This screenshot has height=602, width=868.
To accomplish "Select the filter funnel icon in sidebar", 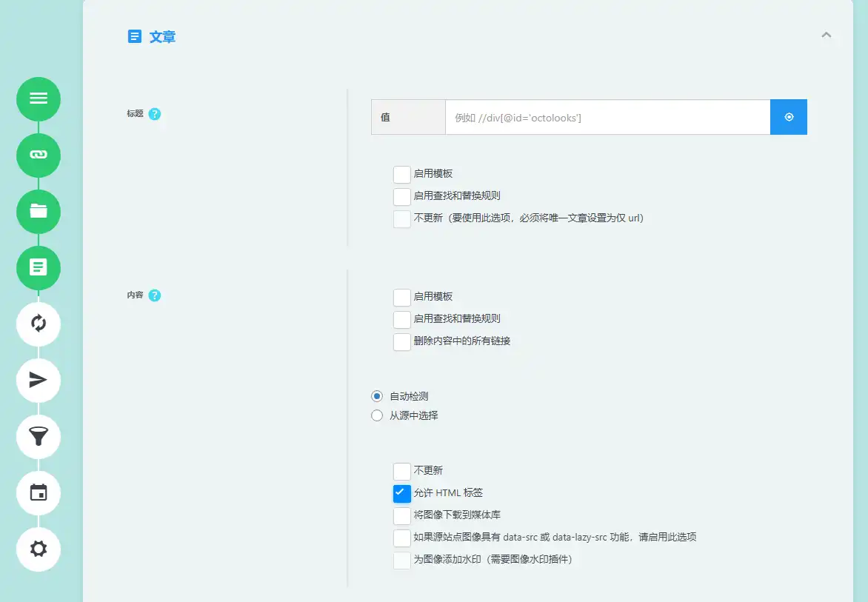I will tap(38, 437).
